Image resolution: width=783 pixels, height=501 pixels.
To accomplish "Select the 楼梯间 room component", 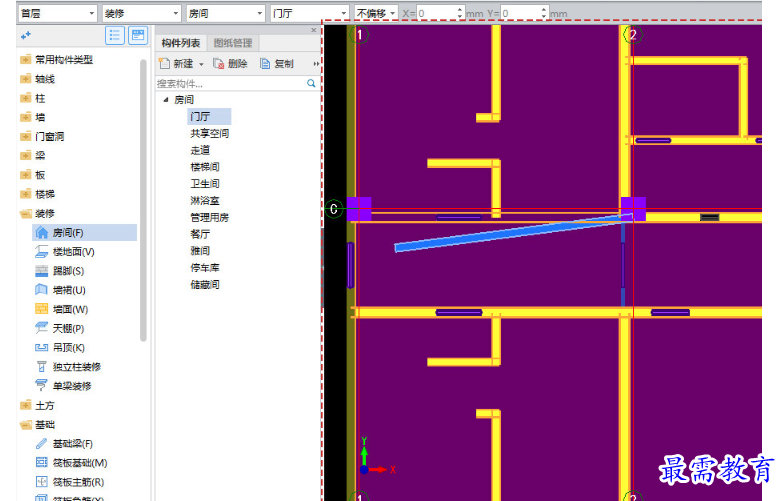I will coord(205,167).
